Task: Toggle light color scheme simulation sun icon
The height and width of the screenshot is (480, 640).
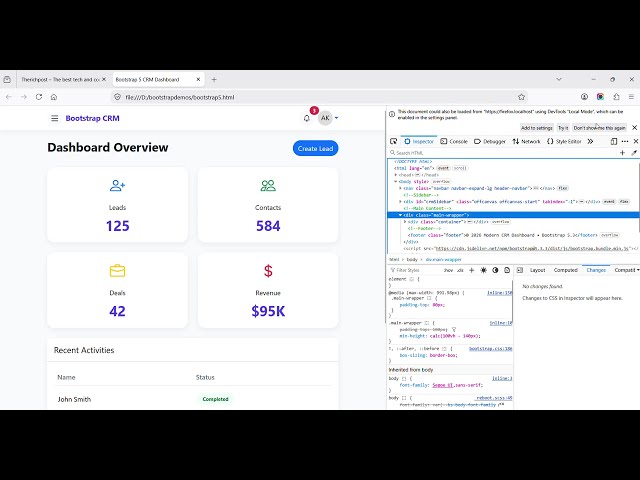Action: [484, 270]
